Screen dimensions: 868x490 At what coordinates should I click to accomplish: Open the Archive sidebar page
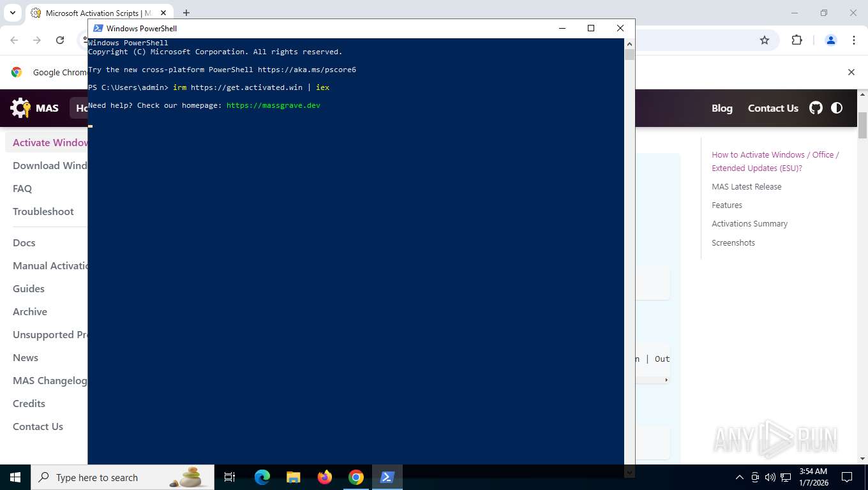pyautogui.click(x=30, y=311)
